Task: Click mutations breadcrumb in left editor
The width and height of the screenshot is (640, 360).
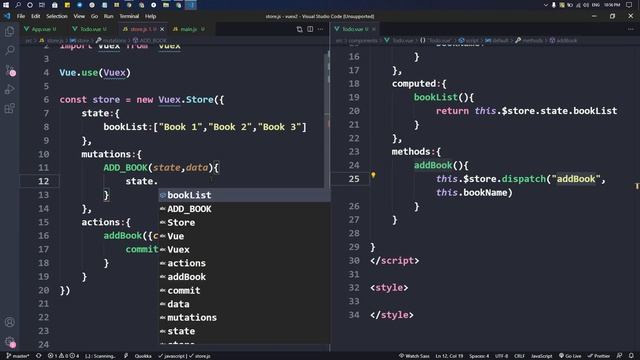Action: [x=111, y=40]
